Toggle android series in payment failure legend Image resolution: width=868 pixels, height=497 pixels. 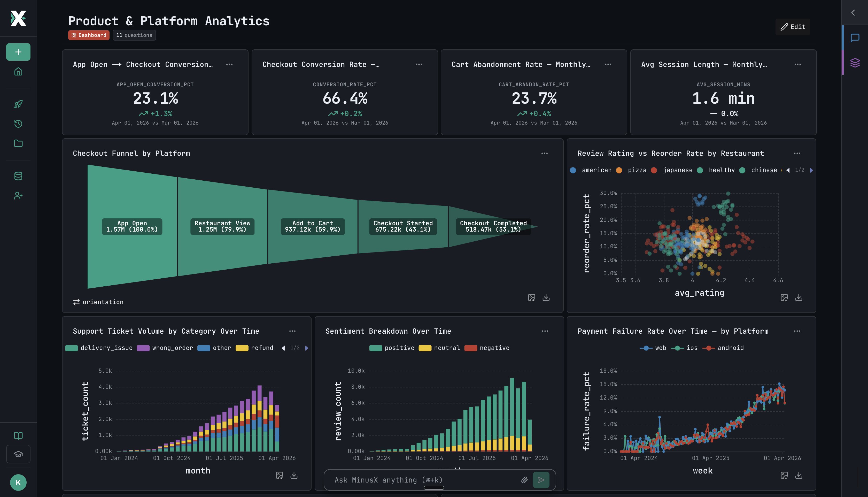pyautogui.click(x=723, y=348)
